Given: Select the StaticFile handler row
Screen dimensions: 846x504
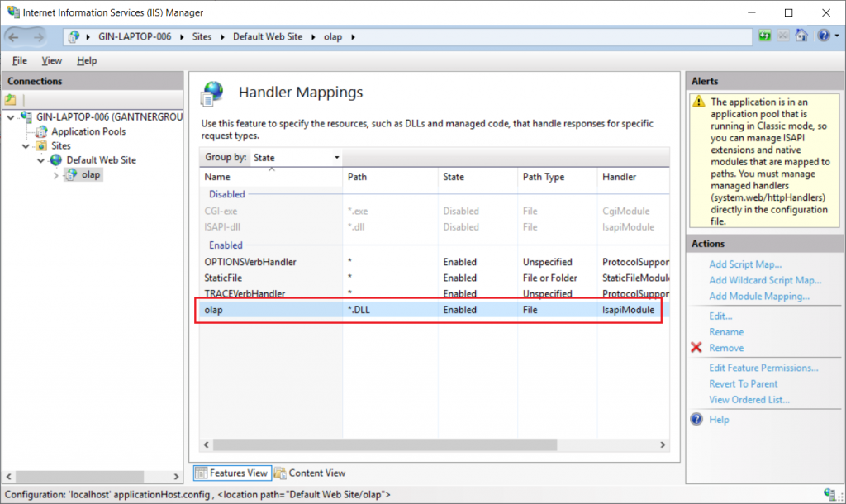Looking at the screenshot, I should (x=435, y=278).
